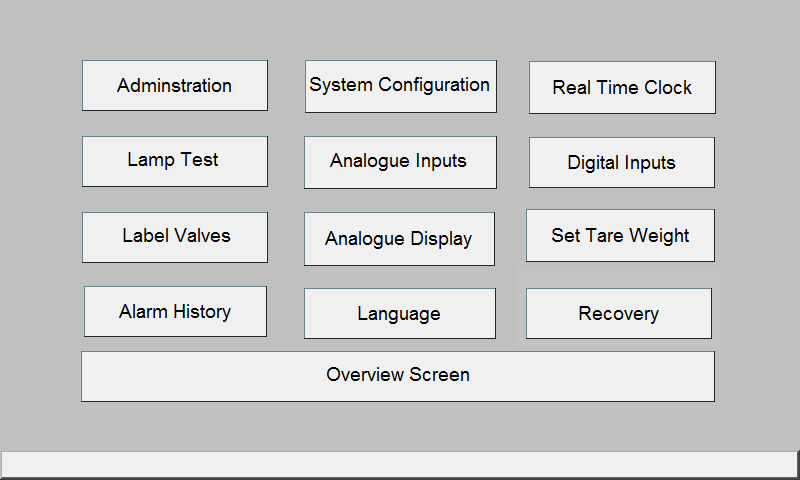The width and height of the screenshot is (800, 480).
Task: Start the Lamp Test
Action: (175, 161)
